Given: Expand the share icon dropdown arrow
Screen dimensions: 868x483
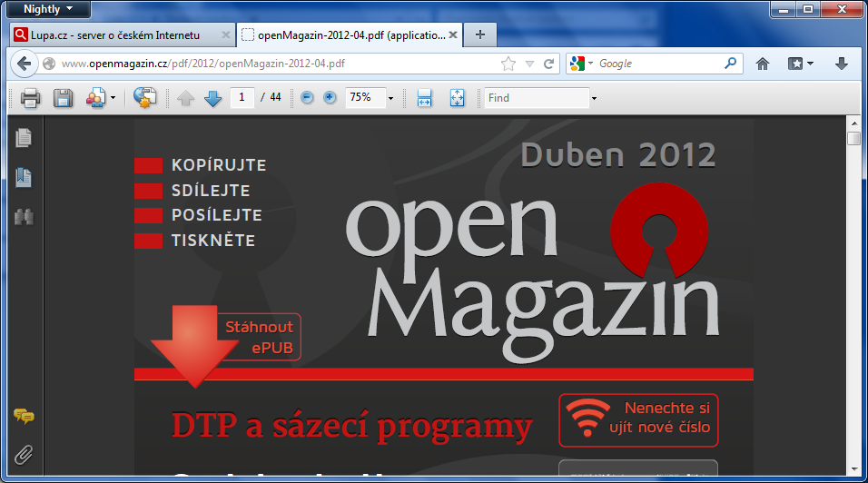Looking at the screenshot, I should (113, 98).
